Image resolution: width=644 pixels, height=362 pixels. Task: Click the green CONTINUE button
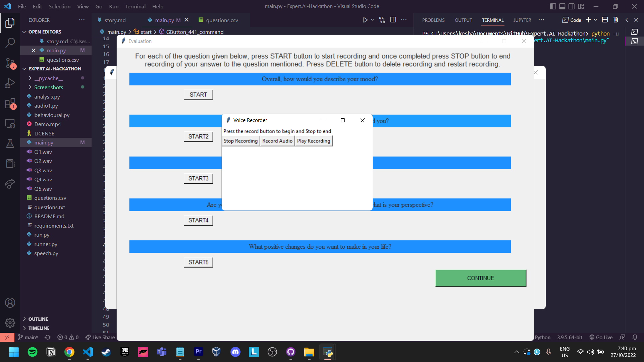coord(480,278)
